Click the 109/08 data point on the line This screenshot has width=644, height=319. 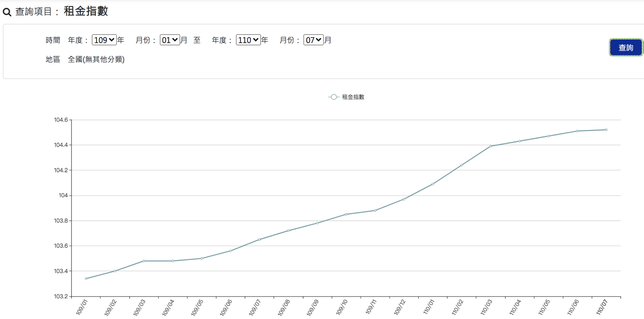coord(288,231)
